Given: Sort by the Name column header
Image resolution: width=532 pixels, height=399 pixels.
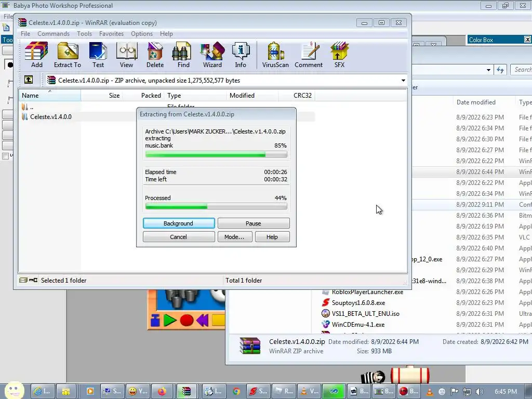Looking at the screenshot, I should coord(49,96).
